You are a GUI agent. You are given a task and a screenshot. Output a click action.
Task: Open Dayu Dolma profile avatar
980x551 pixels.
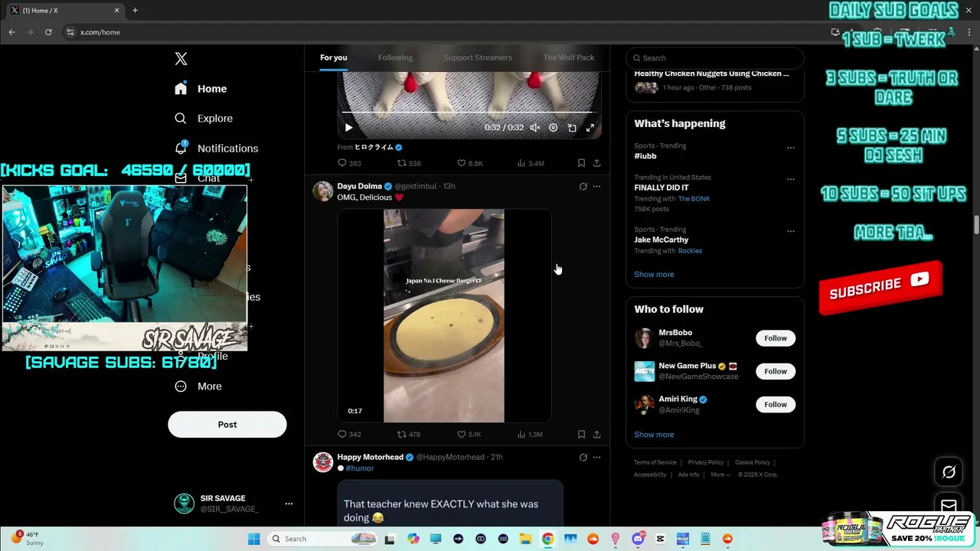323,191
